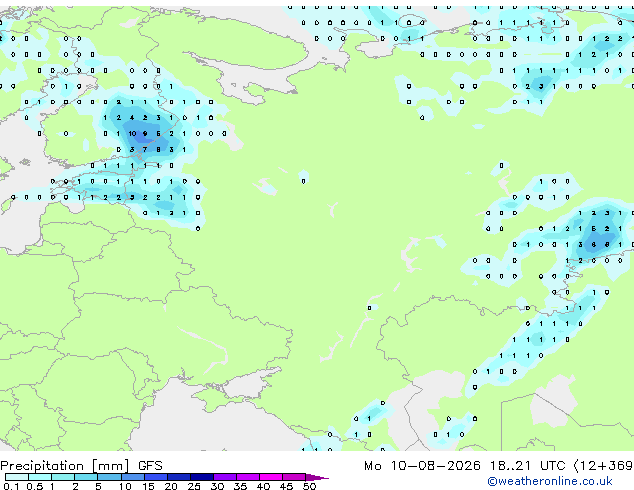
Task: Click the above-50 arrow tip of the legend
Action: [x=317, y=477]
